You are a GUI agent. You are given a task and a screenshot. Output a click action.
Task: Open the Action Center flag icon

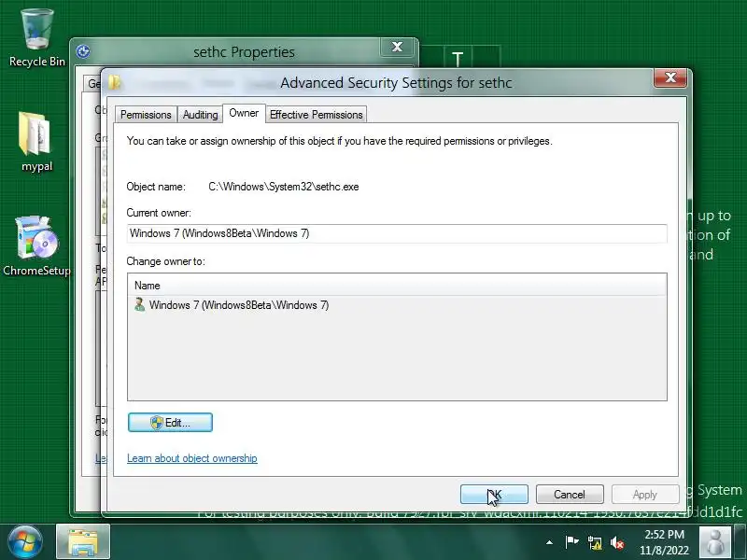click(571, 542)
